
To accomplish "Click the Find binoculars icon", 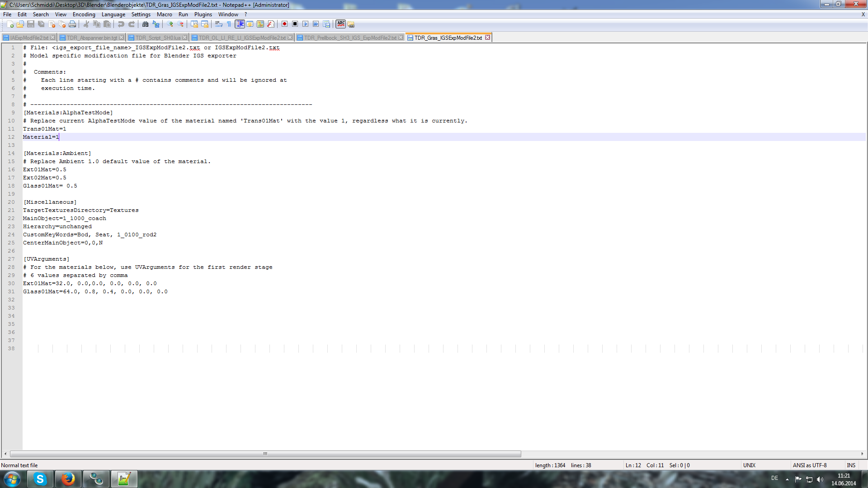I will pos(145,24).
